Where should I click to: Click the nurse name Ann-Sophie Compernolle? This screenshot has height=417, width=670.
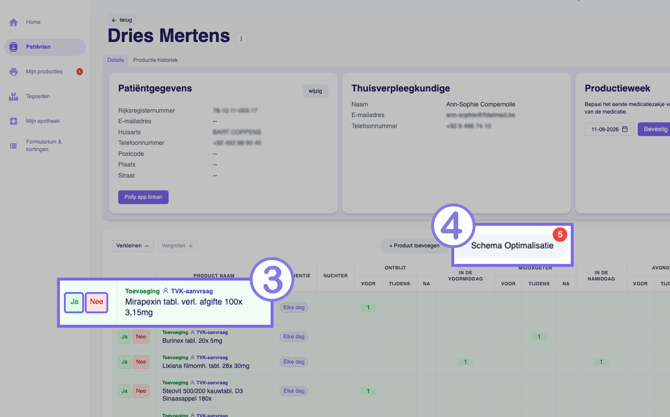click(x=481, y=104)
